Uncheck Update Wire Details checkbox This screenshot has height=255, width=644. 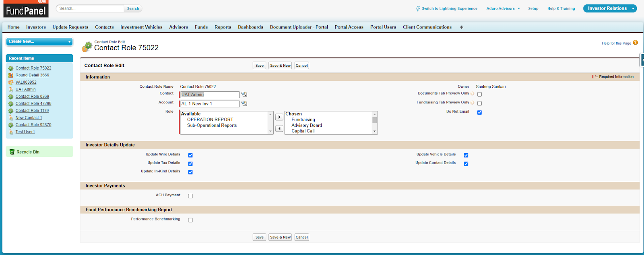[x=190, y=155]
